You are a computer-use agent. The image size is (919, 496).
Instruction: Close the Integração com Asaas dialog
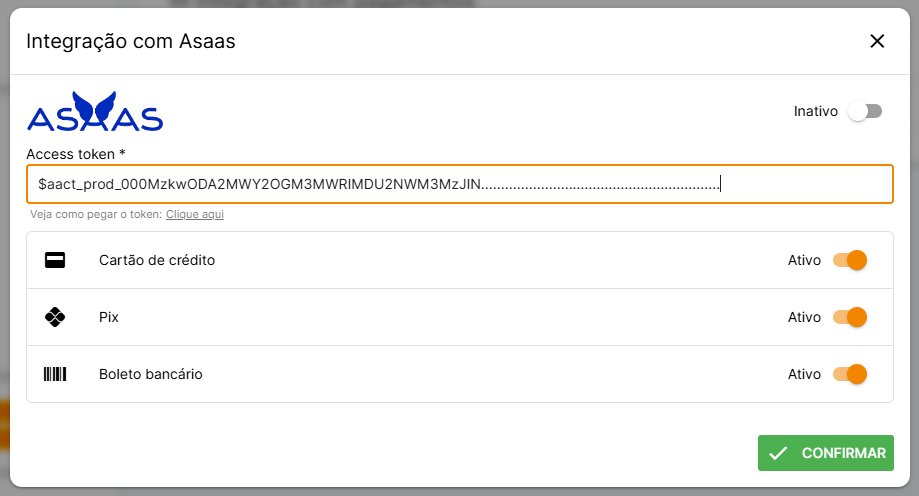(x=877, y=41)
